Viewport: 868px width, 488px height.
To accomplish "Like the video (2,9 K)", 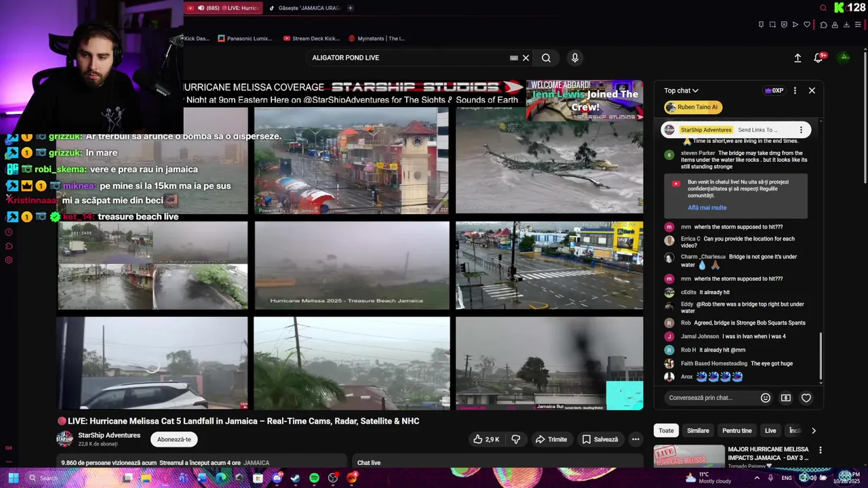I will pyautogui.click(x=486, y=439).
